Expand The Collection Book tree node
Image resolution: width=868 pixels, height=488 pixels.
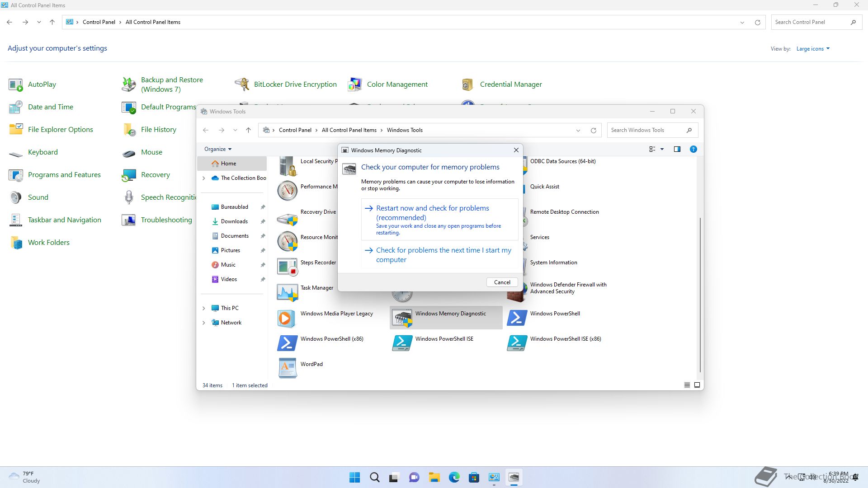(x=203, y=178)
